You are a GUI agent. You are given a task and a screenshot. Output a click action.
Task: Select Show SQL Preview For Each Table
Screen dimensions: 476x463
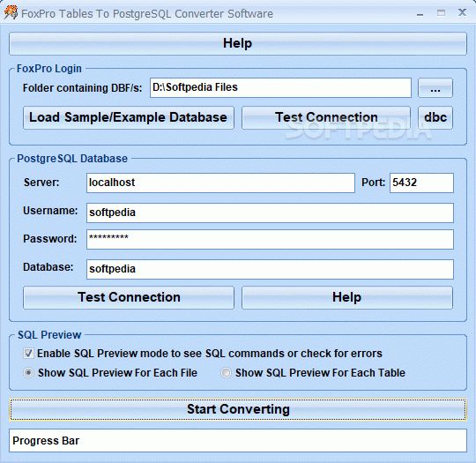pos(226,373)
